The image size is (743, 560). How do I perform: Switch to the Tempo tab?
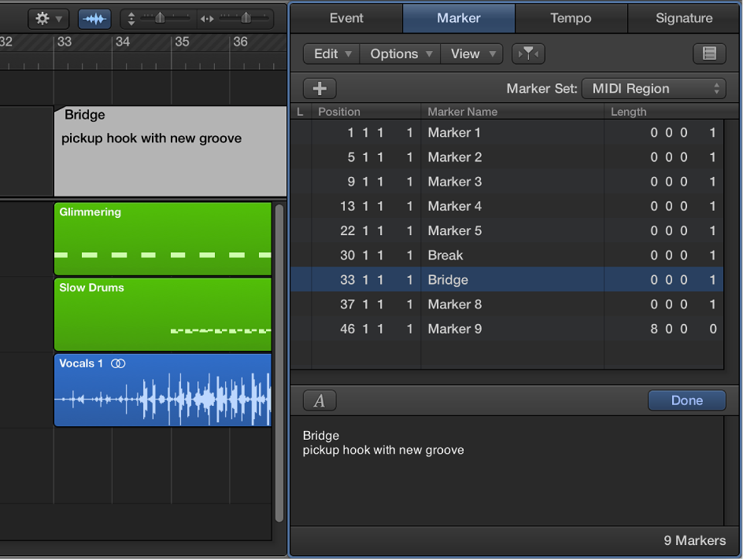click(571, 18)
